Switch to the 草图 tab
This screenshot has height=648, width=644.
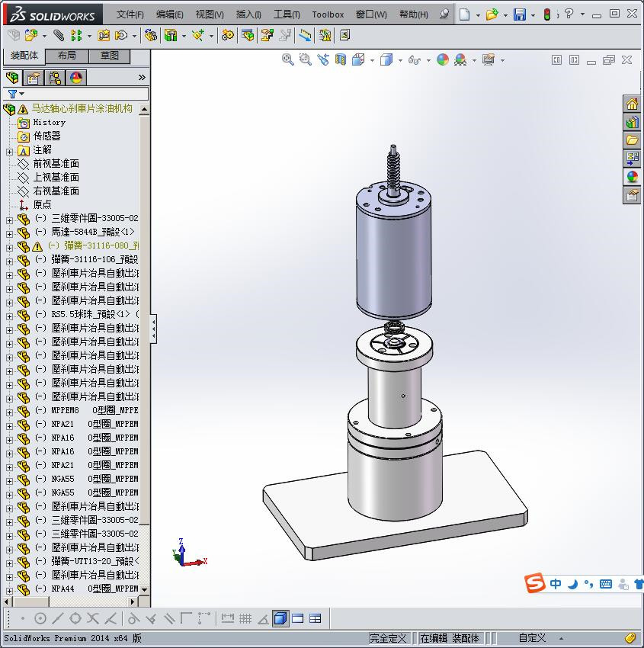[110, 56]
